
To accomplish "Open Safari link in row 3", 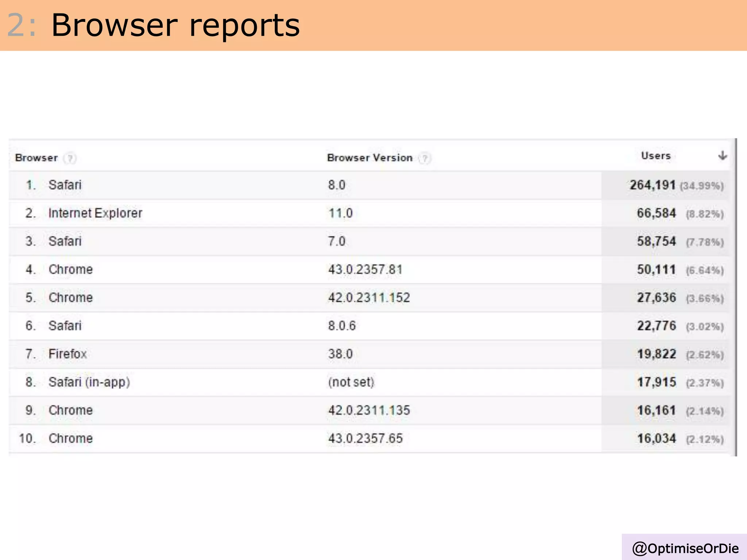I will point(65,241).
